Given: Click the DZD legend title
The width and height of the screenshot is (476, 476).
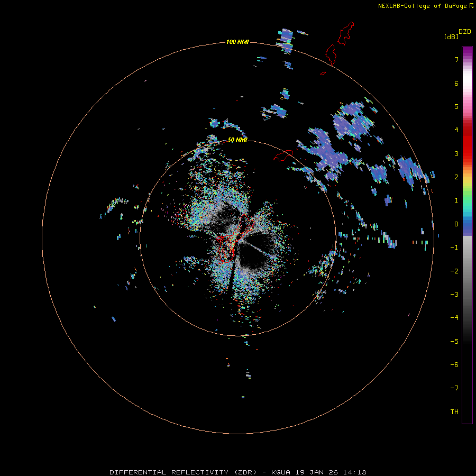Looking at the screenshot, I should tap(465, 32).
